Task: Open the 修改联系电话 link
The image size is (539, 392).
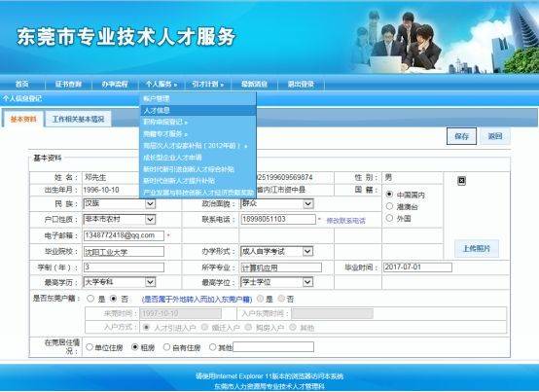Action: [345, 221]
